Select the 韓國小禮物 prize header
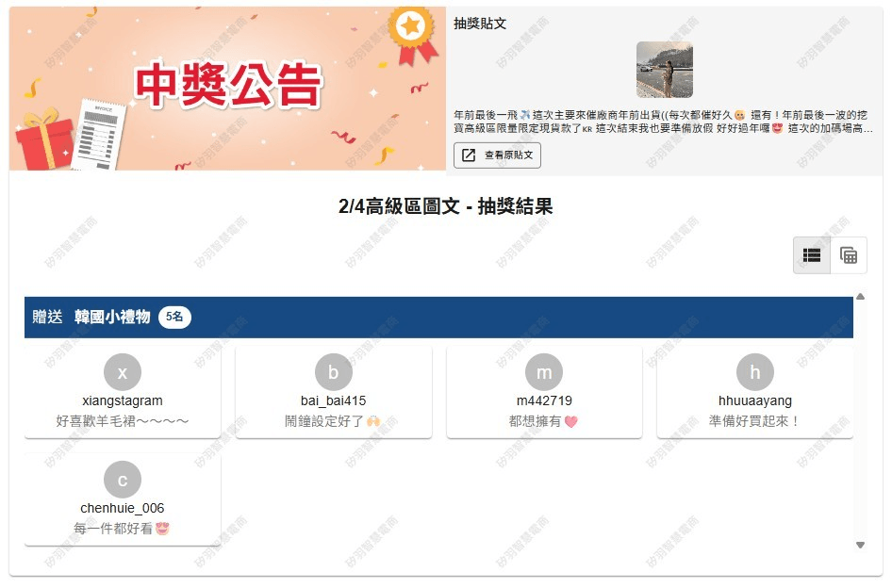Image resolution: width=892 pixels, height=588 pixels. [112, 318]
